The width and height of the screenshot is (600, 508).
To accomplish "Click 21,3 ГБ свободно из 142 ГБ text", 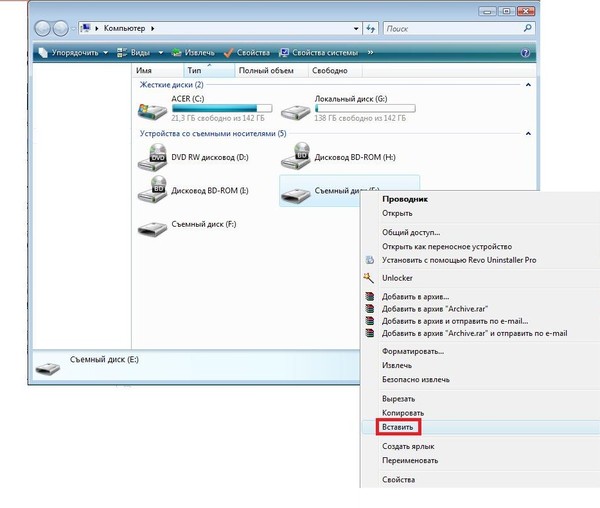I will tap(218, 118).
